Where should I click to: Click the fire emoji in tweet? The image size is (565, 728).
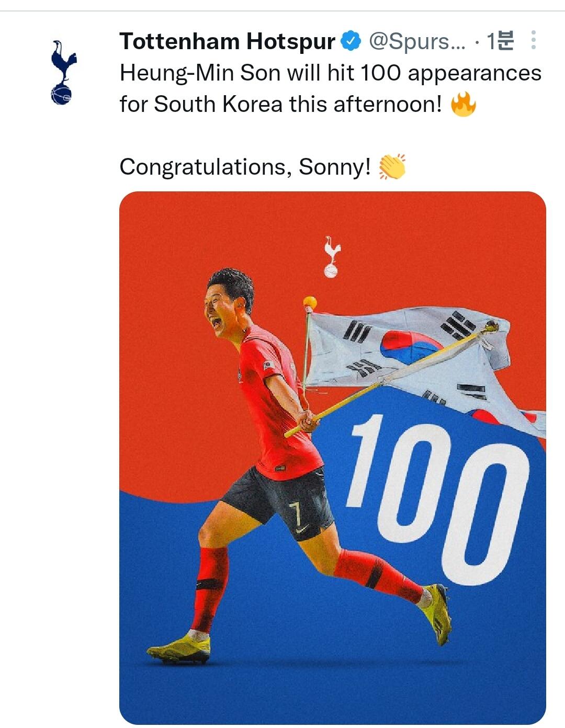(463, 104)
